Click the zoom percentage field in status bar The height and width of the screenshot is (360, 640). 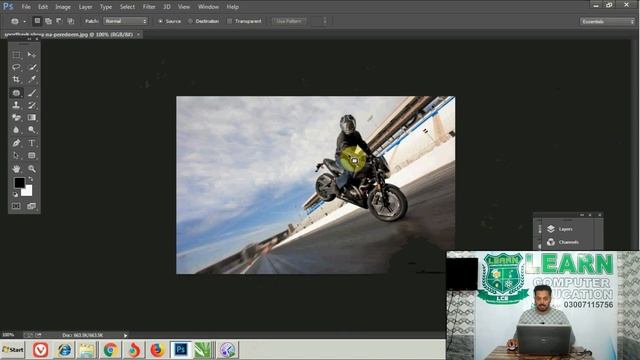click(x=8, y=335)
